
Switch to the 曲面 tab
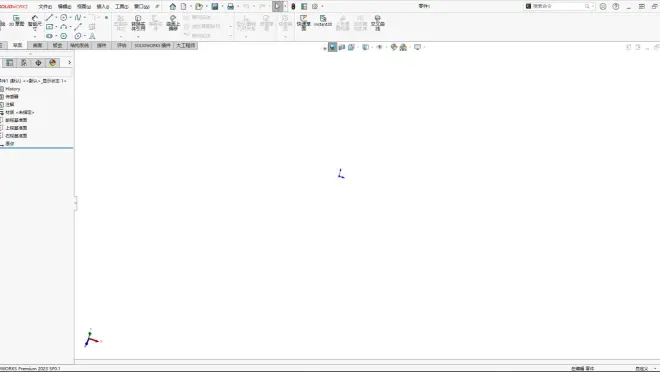[x=37, y=45]
